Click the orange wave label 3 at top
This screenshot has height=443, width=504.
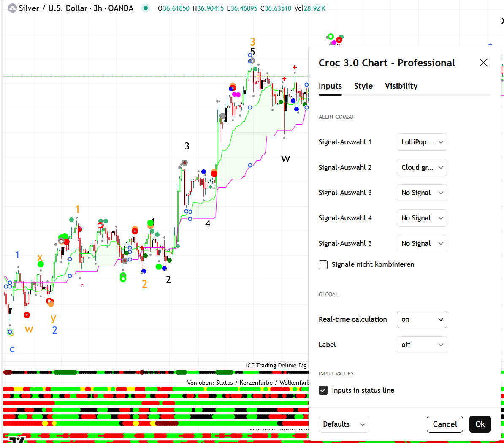click(252, 42)
